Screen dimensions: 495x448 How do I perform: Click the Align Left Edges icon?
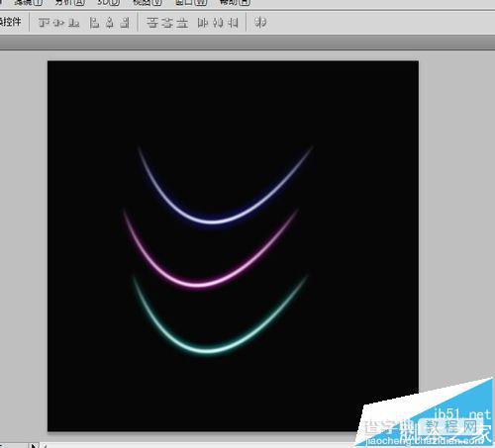pos(94,23)
